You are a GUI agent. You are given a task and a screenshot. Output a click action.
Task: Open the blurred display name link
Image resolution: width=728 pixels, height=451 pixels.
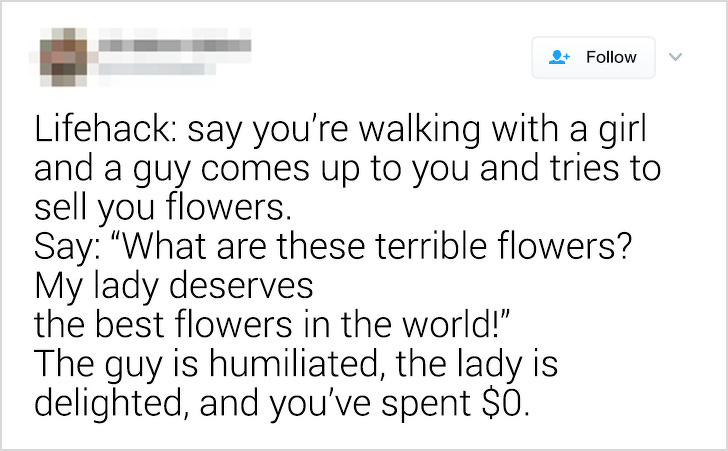[175, 45]
